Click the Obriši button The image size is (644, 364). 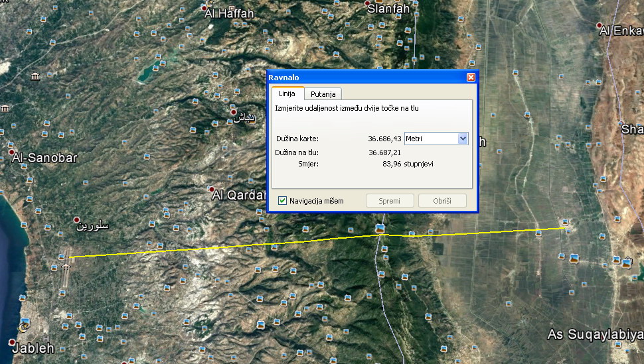click(x=442, y=200)
